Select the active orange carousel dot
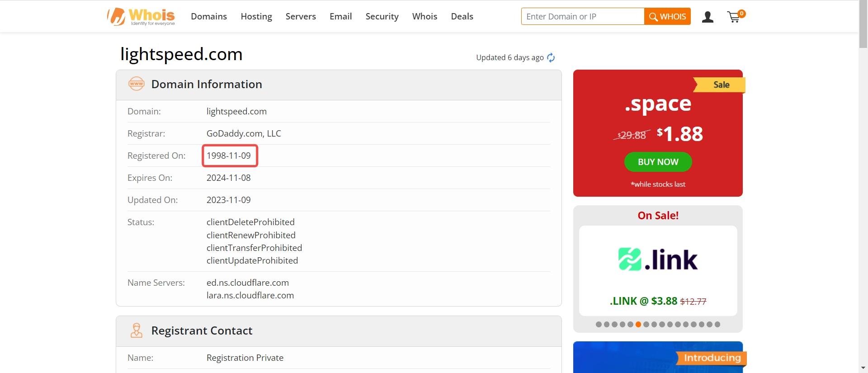The image size is (868, 373). (638, 324)
